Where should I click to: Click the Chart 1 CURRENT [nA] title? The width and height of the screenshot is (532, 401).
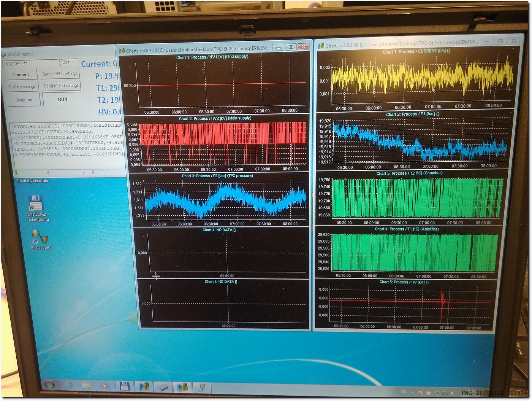point(416,51)
